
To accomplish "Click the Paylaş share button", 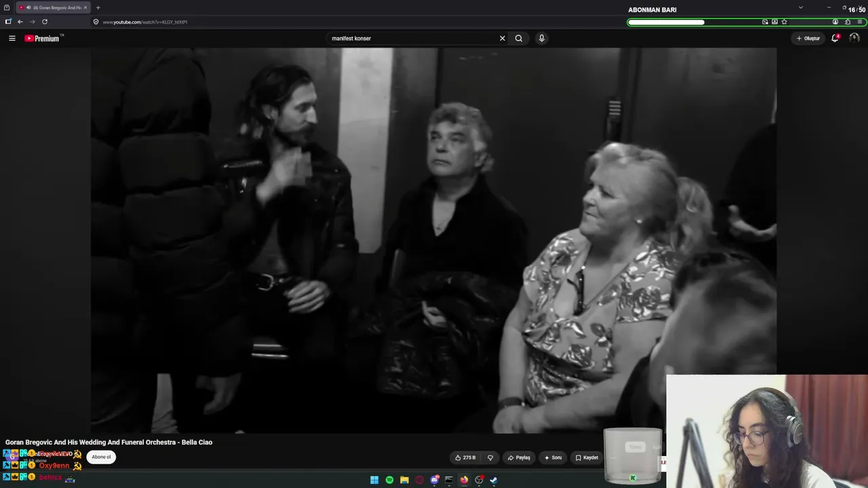I will pyautogui.click(x=519, y=457).
